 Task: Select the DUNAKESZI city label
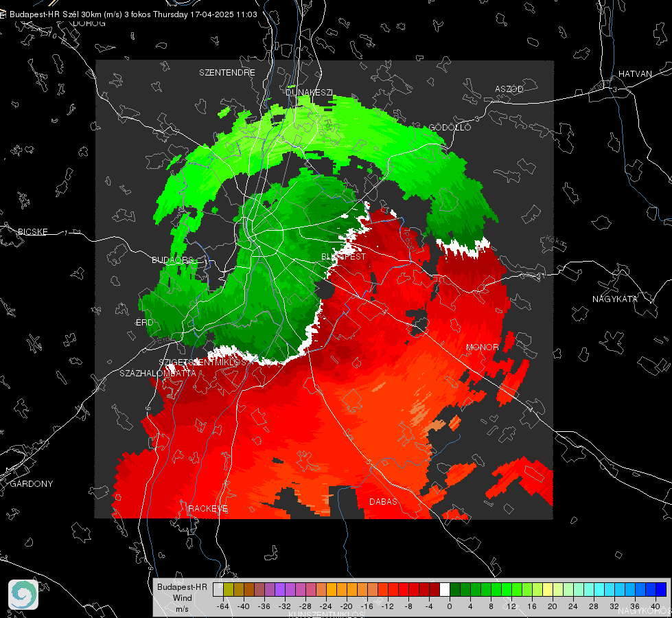point(309,92)
